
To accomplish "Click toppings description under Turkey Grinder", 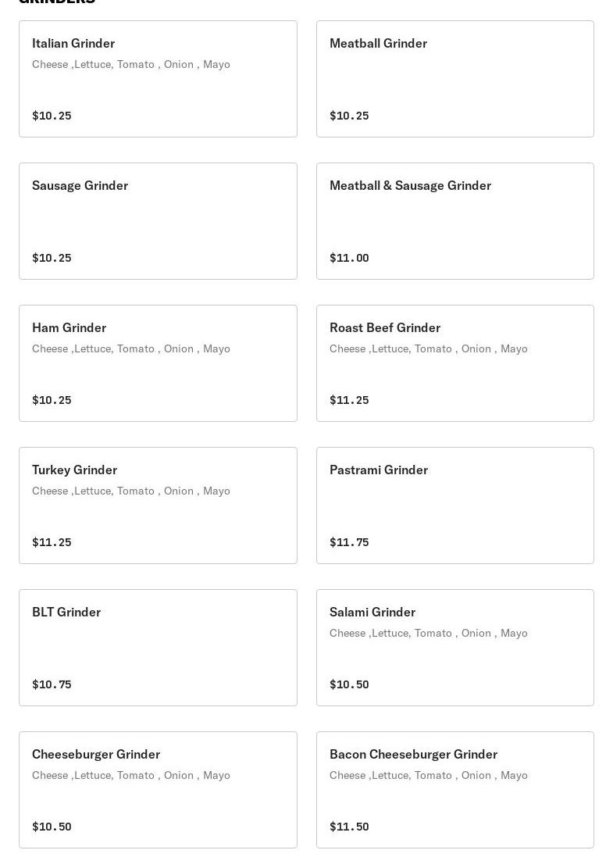I will (x=131, y=491).
